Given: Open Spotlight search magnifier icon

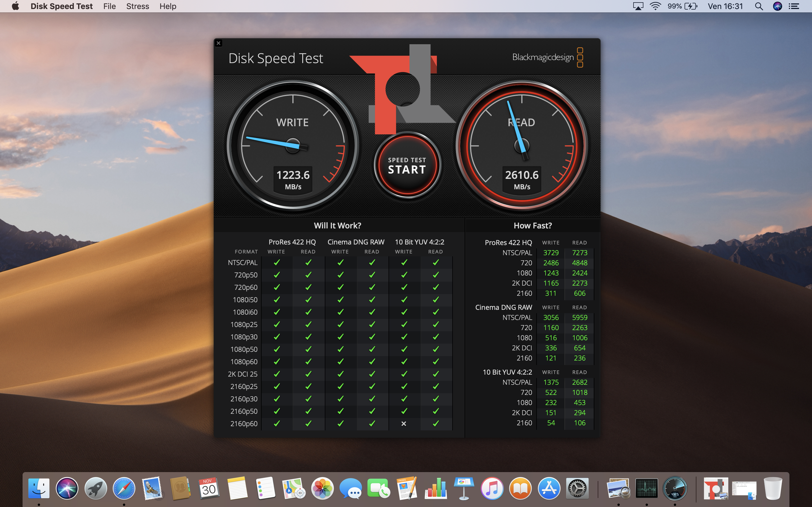Looking at the screenshot, I should click(759, 6).
